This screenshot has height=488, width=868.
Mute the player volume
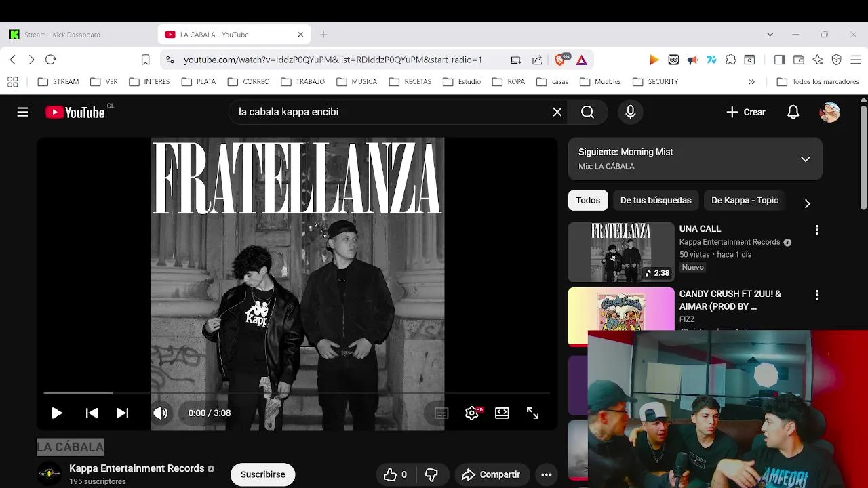pyautogui.click(x=161, y=413)
